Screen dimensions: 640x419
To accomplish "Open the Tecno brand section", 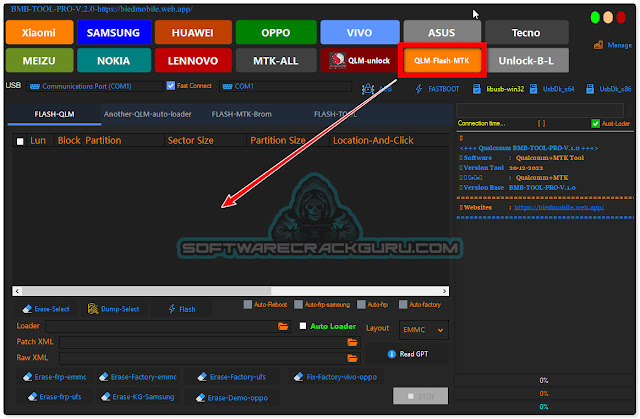I will [526, 32].
